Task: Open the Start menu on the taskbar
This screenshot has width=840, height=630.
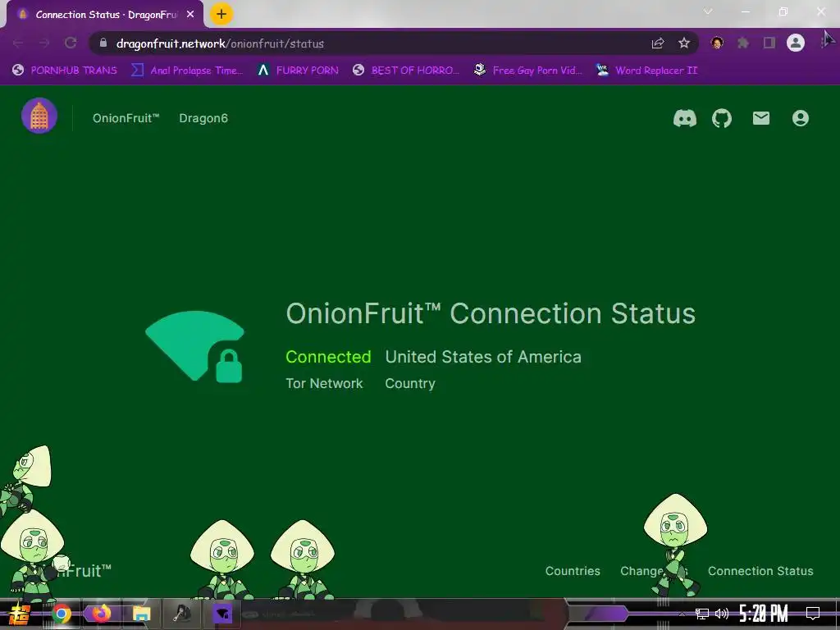Action: 19,614
